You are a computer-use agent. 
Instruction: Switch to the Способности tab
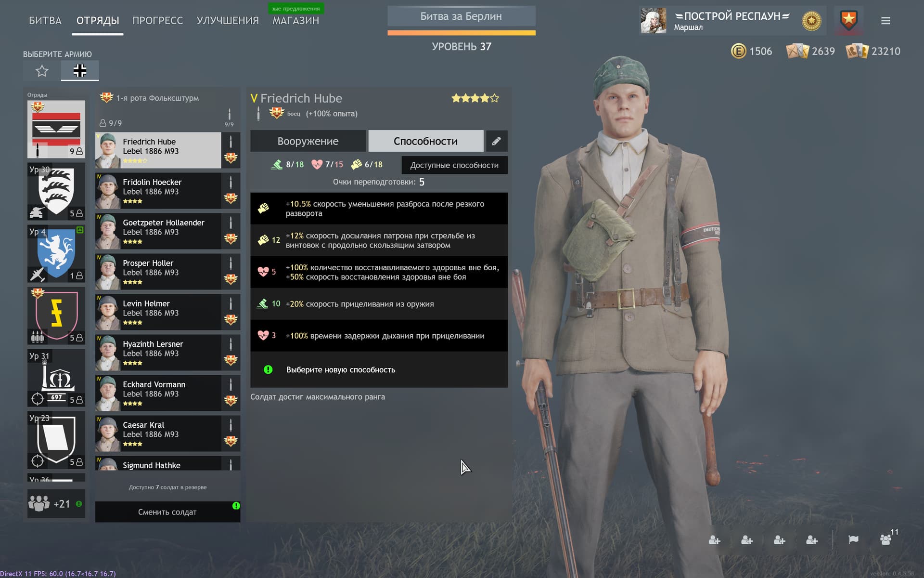(x=425, y=141)
